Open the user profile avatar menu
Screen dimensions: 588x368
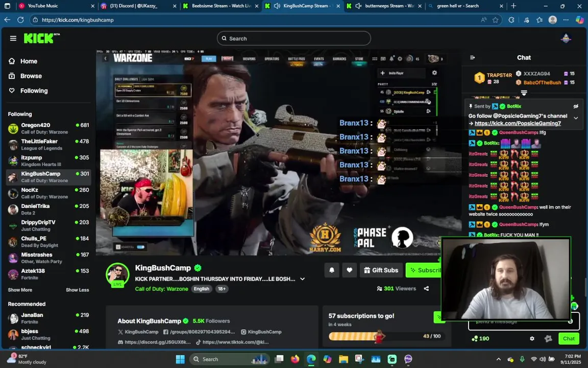566,38
